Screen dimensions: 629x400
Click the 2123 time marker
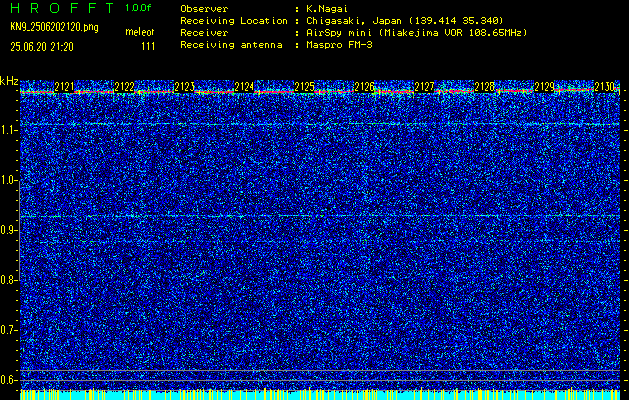184,87
